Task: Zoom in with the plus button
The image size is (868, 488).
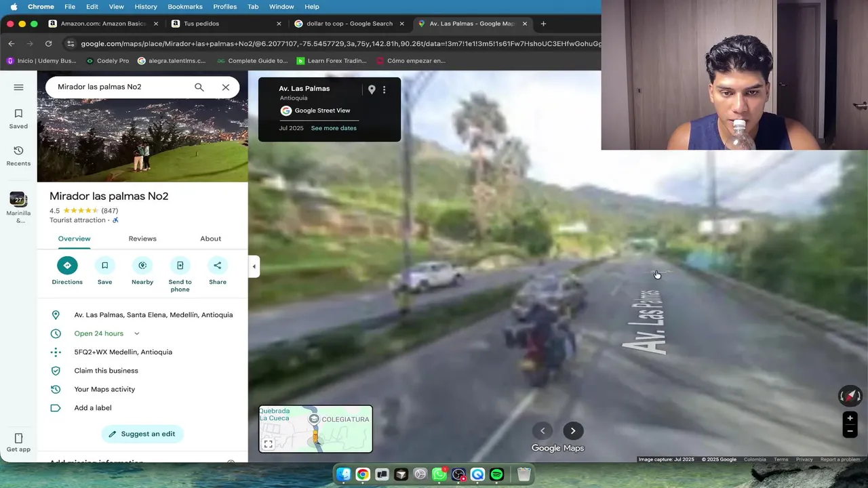Action: point(850,418)
